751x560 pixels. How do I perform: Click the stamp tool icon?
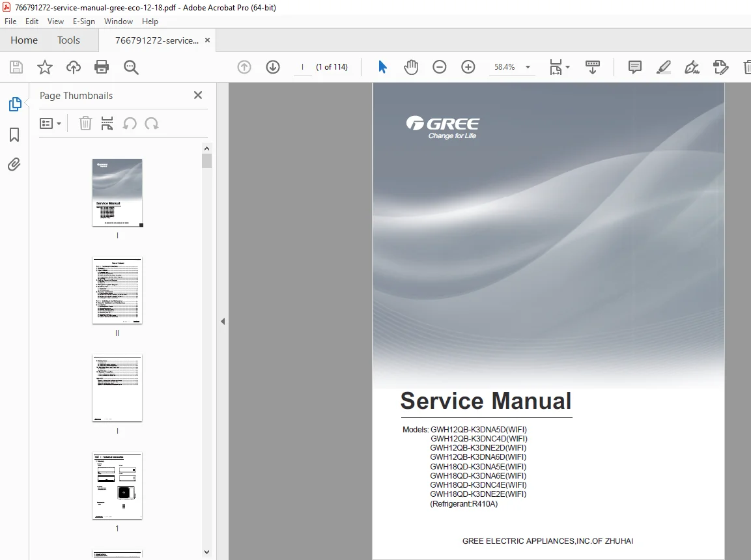tap(720, 67)
